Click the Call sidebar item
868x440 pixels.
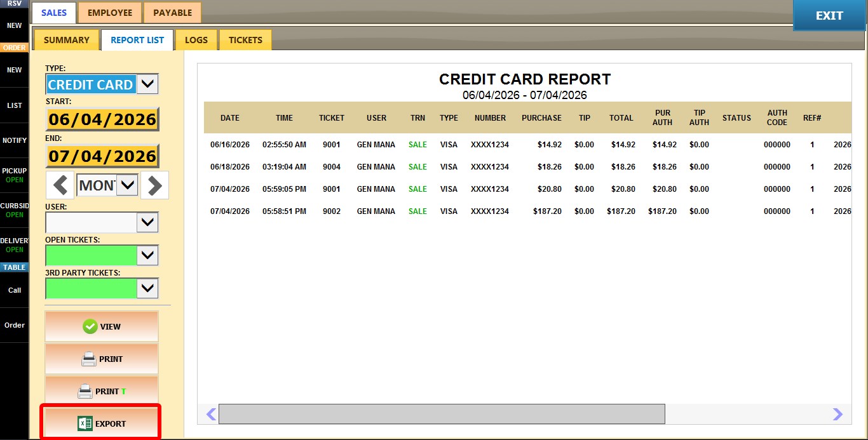(x=14, y=290)
